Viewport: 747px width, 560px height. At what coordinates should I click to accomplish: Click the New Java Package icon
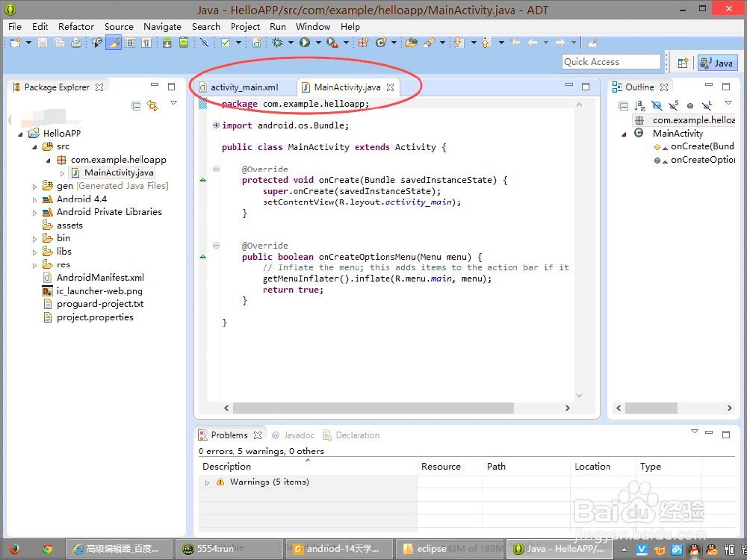(x=363, y=43)
